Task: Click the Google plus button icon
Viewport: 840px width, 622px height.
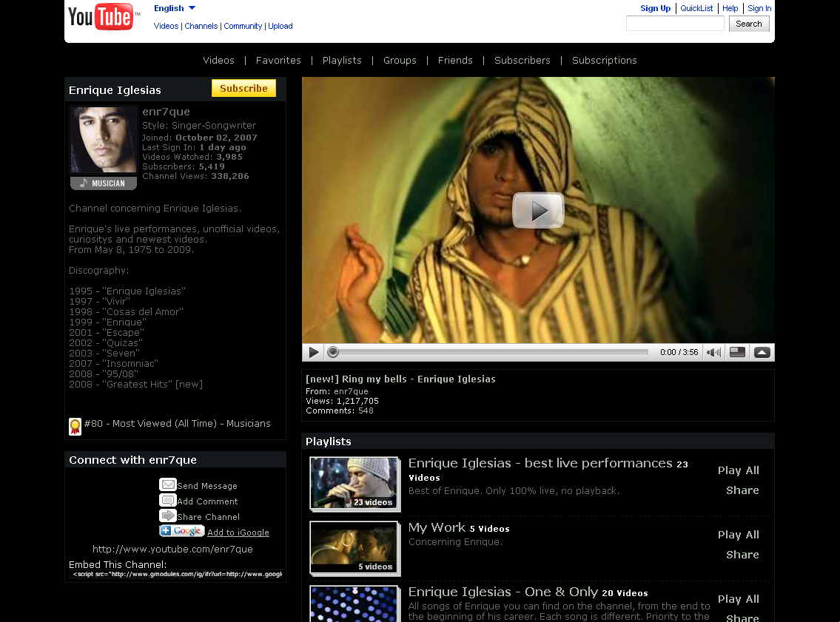Action: pyautogui.click(x=181, y=530)
